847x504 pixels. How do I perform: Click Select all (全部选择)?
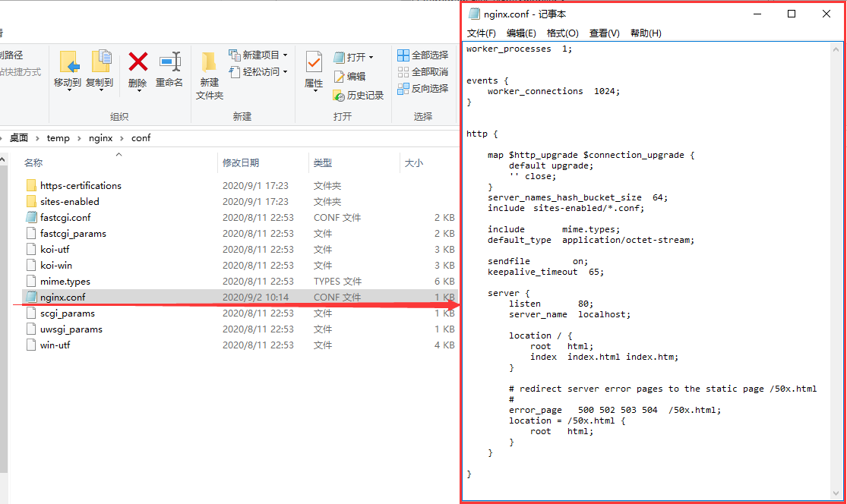click(x=422, y=55)
